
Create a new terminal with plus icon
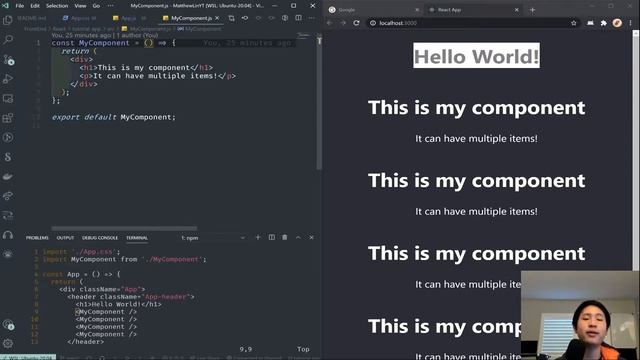[258, 237]
